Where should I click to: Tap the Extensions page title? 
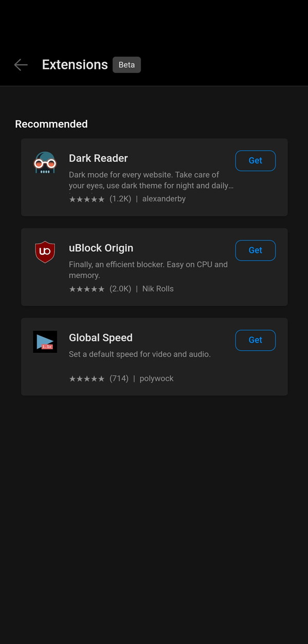coord(74,65)
